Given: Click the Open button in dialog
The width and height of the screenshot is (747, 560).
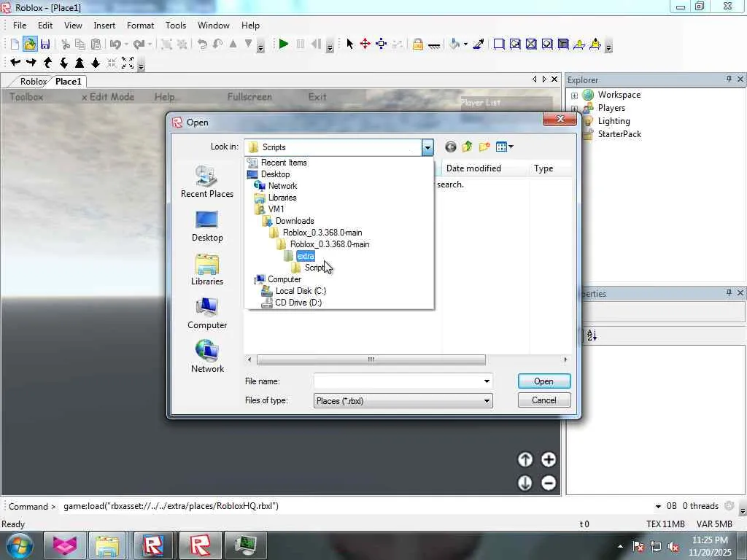Looking at the screenshot, I should coord(544,381).
